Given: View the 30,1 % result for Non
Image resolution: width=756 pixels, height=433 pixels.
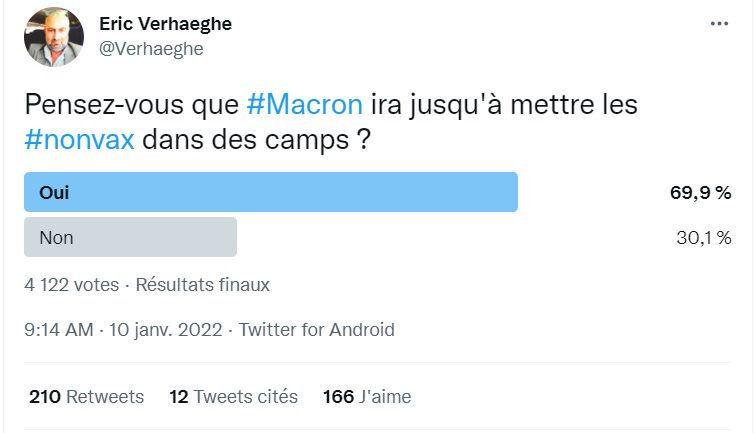Looking at the screenshot, I should point(704,238).
